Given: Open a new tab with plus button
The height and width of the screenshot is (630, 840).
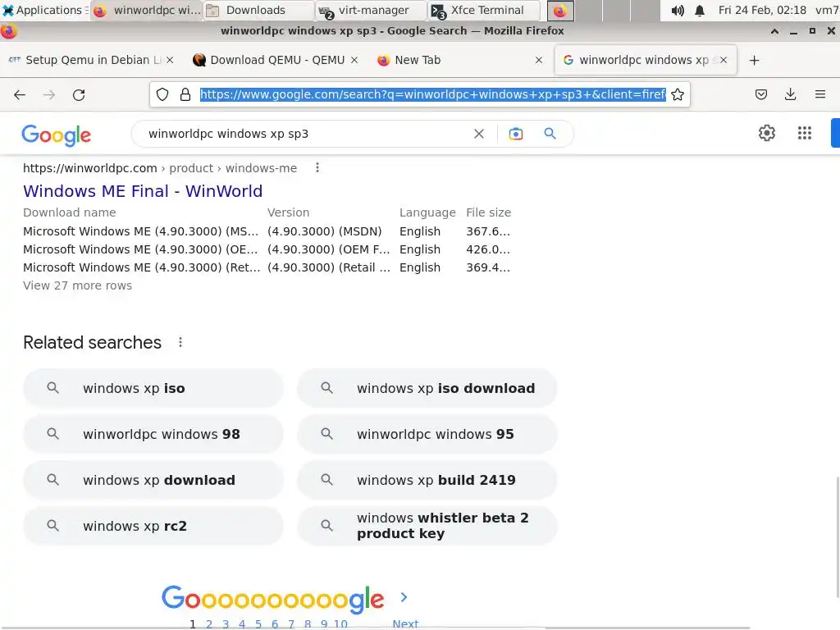Looking at the screenshot, I should coord(755,61).
